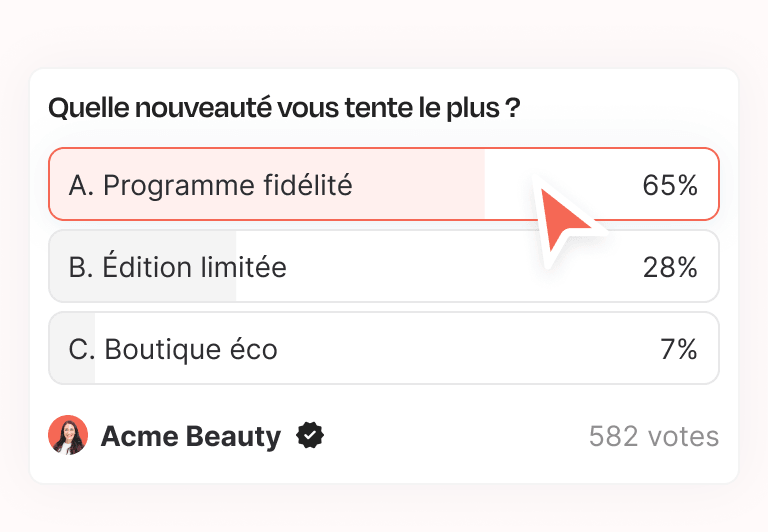This screenshot has width=768, height=532.
Task: Click the 7% result on option C
Action: tap(678, 349)
